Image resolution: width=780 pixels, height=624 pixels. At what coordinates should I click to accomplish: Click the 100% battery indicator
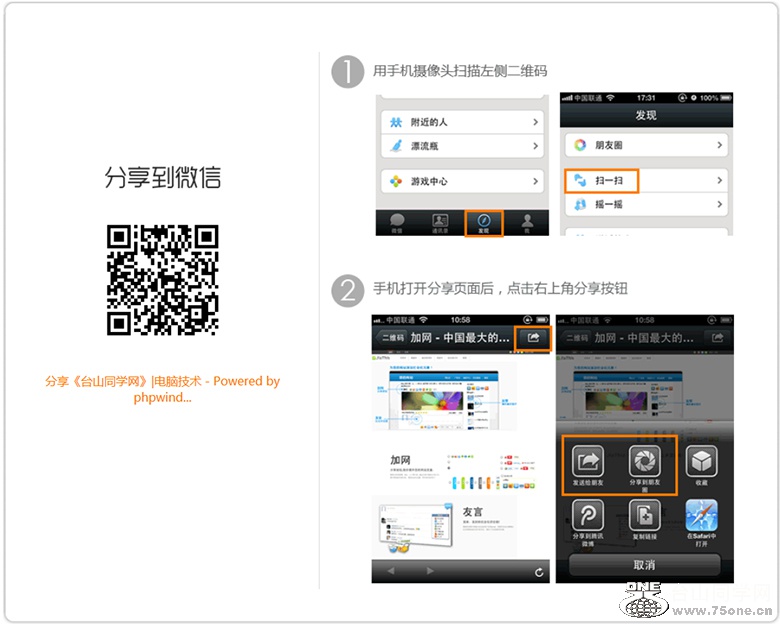[x=715, y=98]
